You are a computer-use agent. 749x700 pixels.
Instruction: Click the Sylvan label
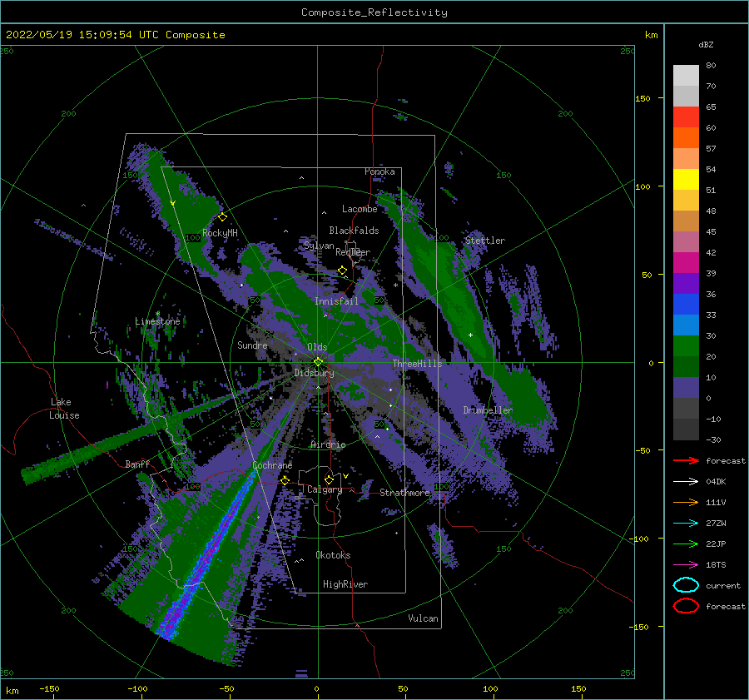319,246
